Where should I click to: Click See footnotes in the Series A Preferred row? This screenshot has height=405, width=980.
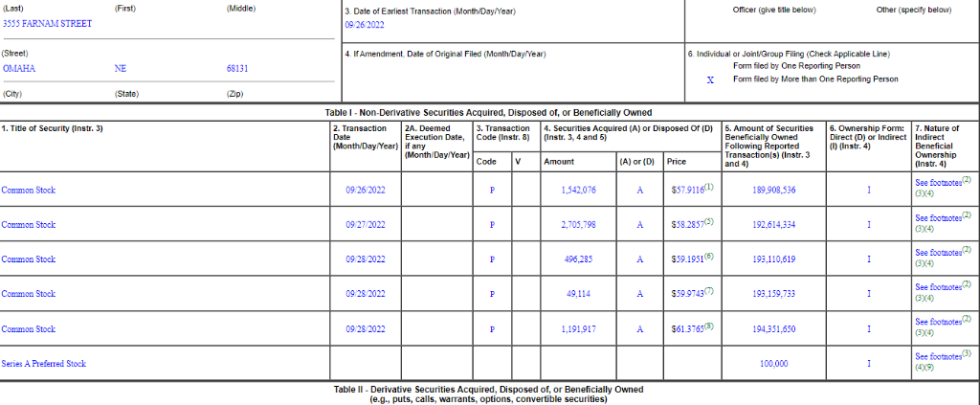click(938, 357)
